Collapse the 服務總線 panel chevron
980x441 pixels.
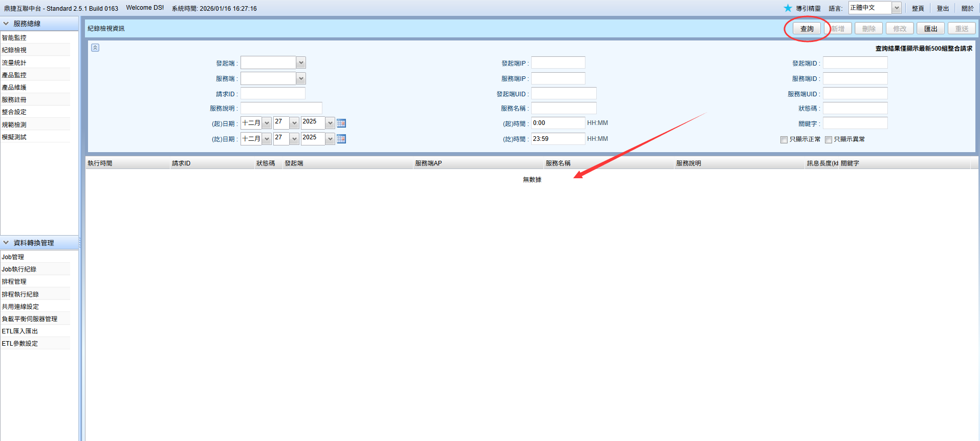[6, 24]
